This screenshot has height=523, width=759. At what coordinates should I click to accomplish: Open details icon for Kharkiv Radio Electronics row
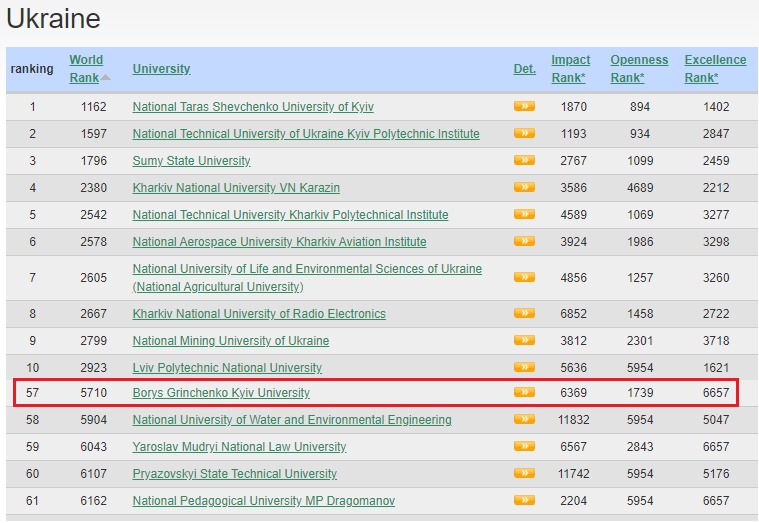pos(524,313)
